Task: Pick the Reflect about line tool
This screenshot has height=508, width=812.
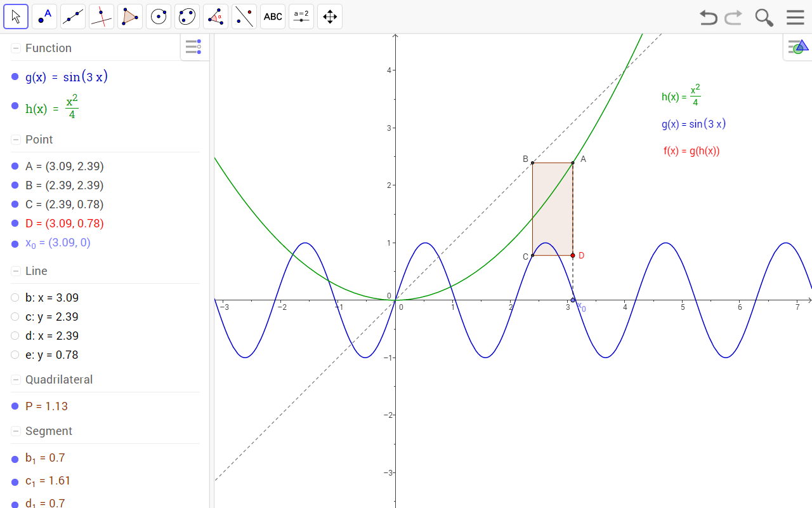Action: click(244, 17)
